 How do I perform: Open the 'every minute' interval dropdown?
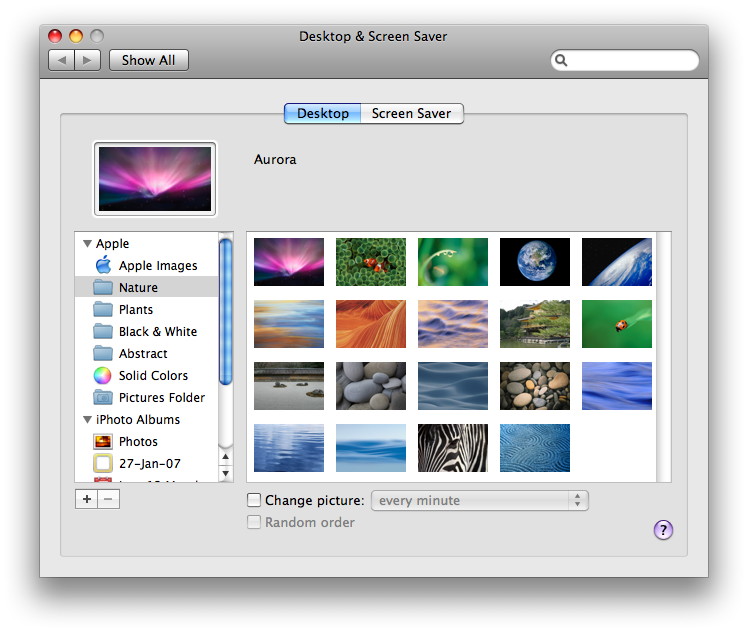[479, 500]
